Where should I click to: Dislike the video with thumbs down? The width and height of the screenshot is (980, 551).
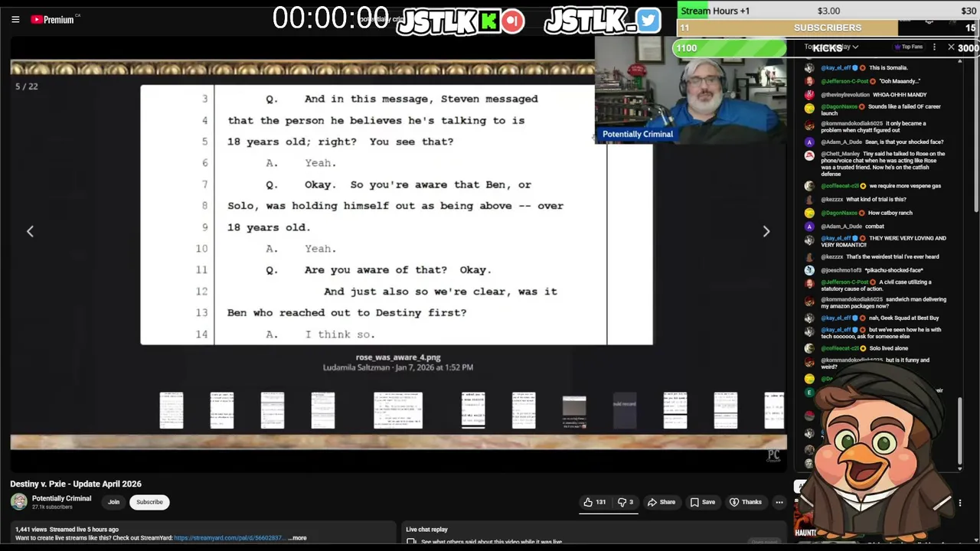(x=626, y=502)
